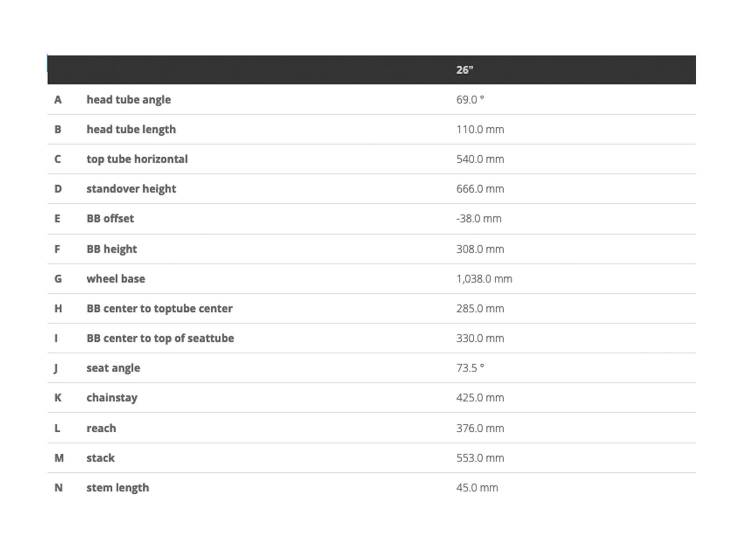Click the -38.0 mm value
This screenshot has height=560, width=747.
(x=479, y=219)
